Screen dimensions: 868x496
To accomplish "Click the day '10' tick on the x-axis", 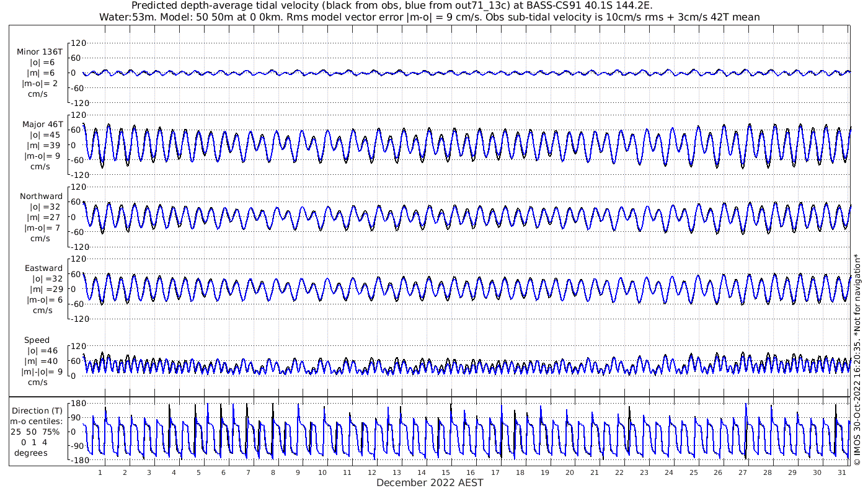I will [x=322, y=472].
